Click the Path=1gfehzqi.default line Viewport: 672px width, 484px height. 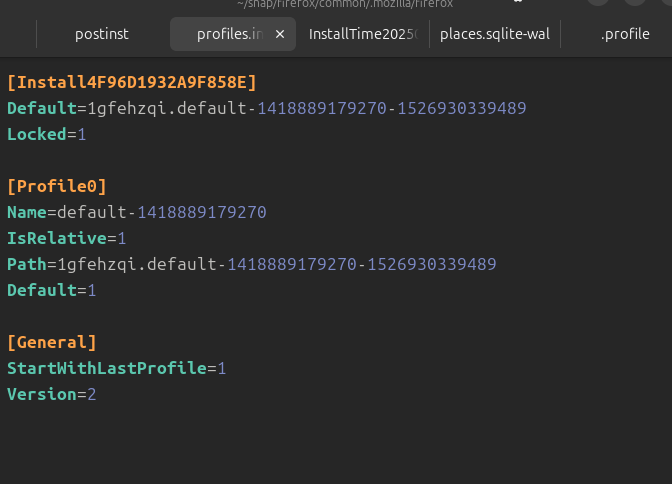click(252, 264)
